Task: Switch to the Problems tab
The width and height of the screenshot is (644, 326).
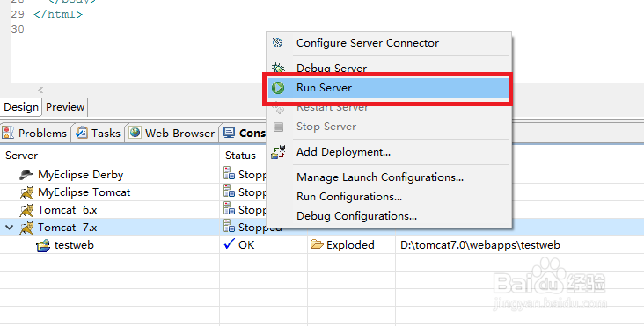Action: coord(35,134)
